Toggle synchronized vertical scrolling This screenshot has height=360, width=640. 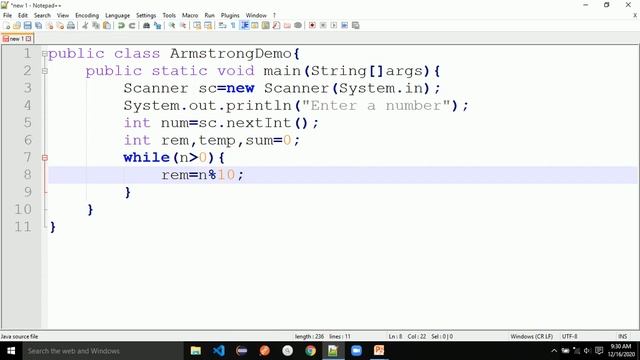[x=197, y=25]
